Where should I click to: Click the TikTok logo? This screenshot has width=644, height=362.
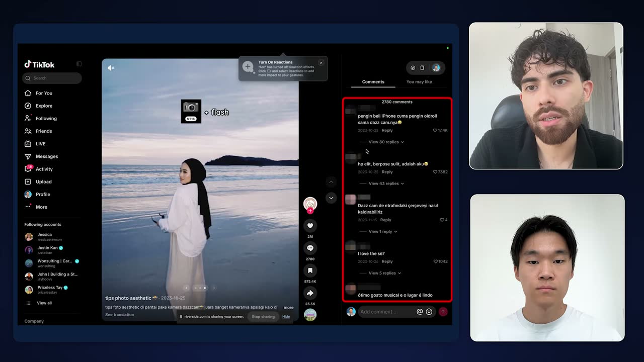click(40, 64)
